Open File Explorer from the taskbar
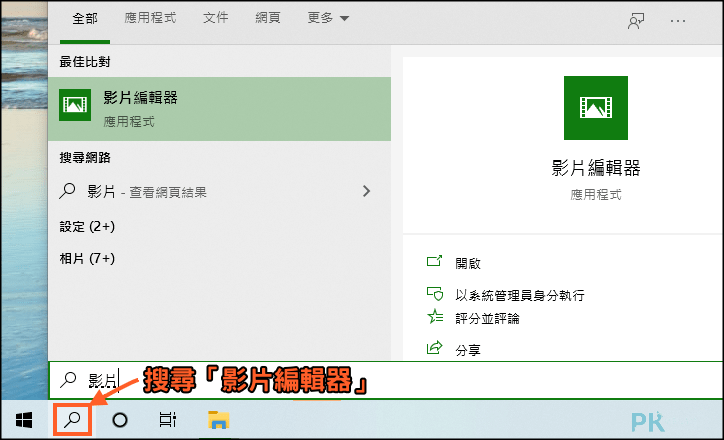724x440 pixels. pyautogui.click(x=218, y=420)
